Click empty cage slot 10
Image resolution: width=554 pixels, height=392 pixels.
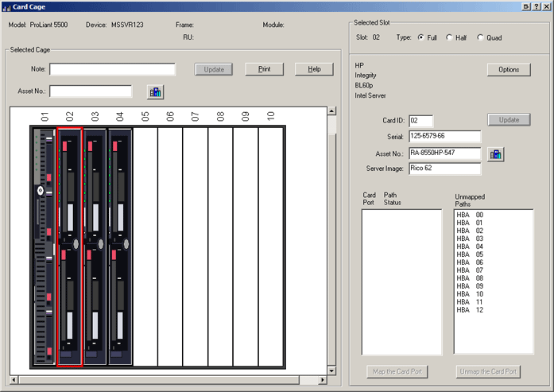click(271, 246)
